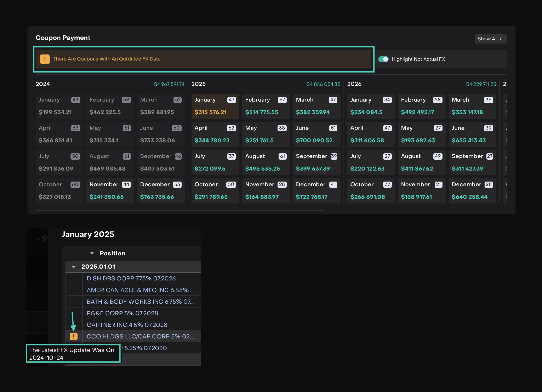542x392 pixels.
Task: Select the January 2025 month card
Action: click(x=215, y=106)
